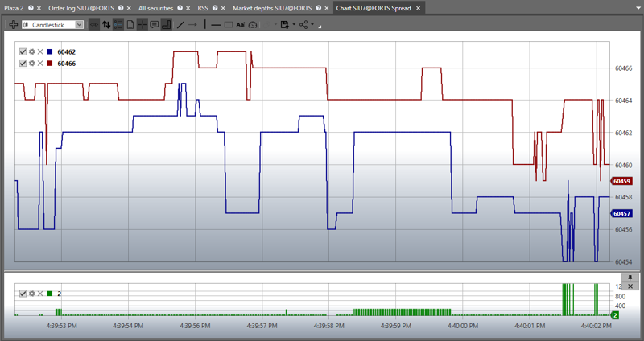Click the add series plus icon
Viewport: 644px width, 341px height.
tap(13, 25)
